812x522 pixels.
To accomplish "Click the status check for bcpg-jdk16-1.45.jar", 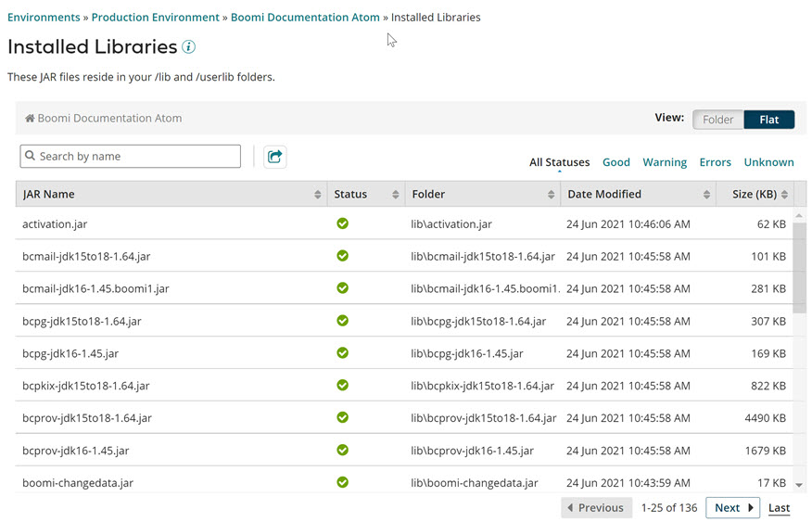I will tap(342, 352).
